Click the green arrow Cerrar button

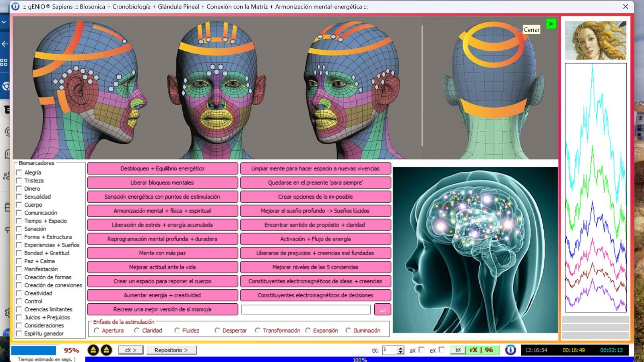click(x=551, y=24)
